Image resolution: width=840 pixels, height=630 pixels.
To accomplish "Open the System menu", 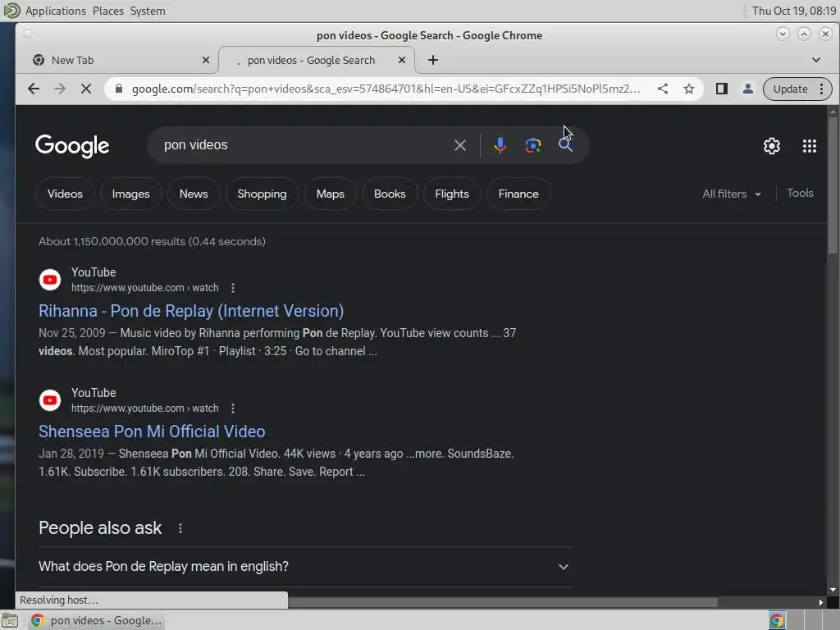I will click(148, 11).
